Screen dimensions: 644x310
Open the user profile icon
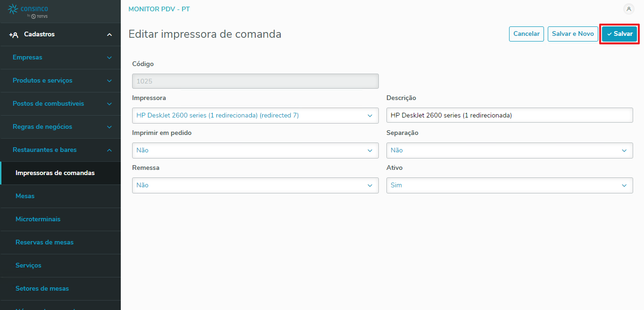[x=628, y=9]
